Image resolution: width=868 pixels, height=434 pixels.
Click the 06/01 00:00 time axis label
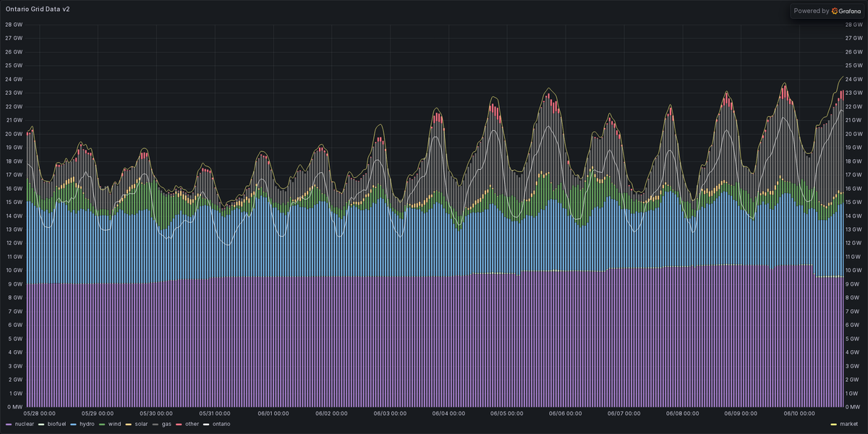point(273,414)
